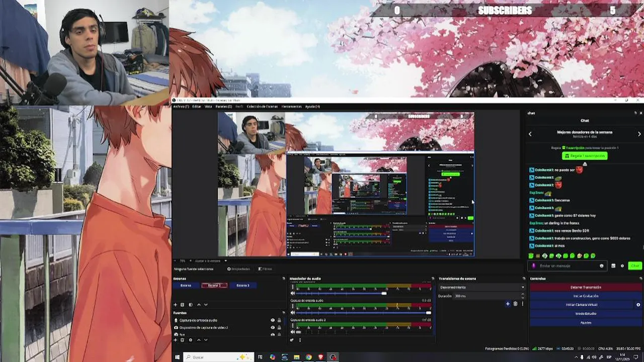The image size is (644, 362).
Task: Open options dots for Captura de entrada audio 2
Action: pos(292,326)
